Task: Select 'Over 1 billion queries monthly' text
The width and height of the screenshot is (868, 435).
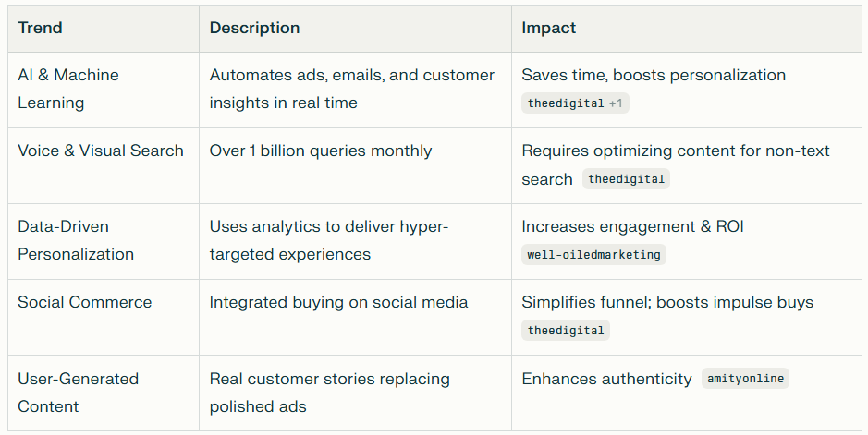Action: click(x=321, y=151)
